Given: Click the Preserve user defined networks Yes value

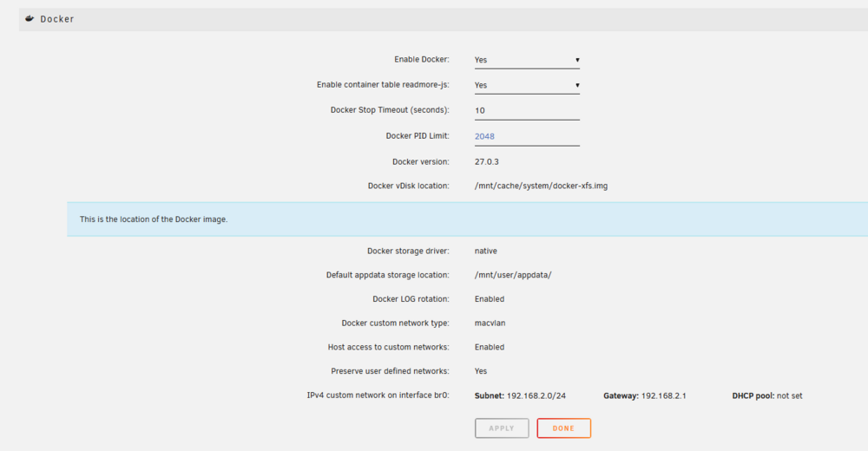Looking at the screenshot, I should (481, 371).
